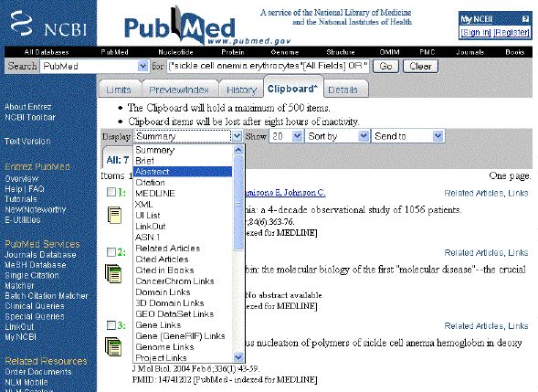The width and height of the screenshot is (538, 392).
Task: Open the MeSH Database link
Action: click(36, 265)
